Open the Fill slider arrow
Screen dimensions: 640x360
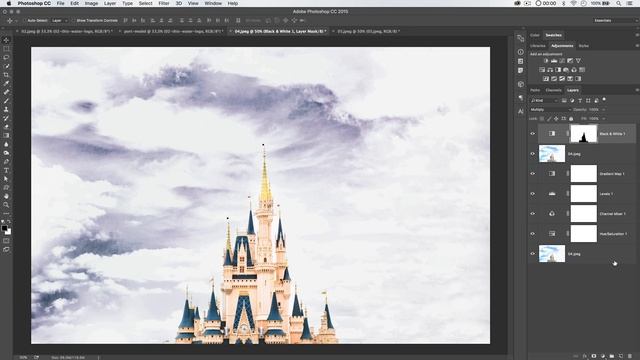(x=604, y=119)
